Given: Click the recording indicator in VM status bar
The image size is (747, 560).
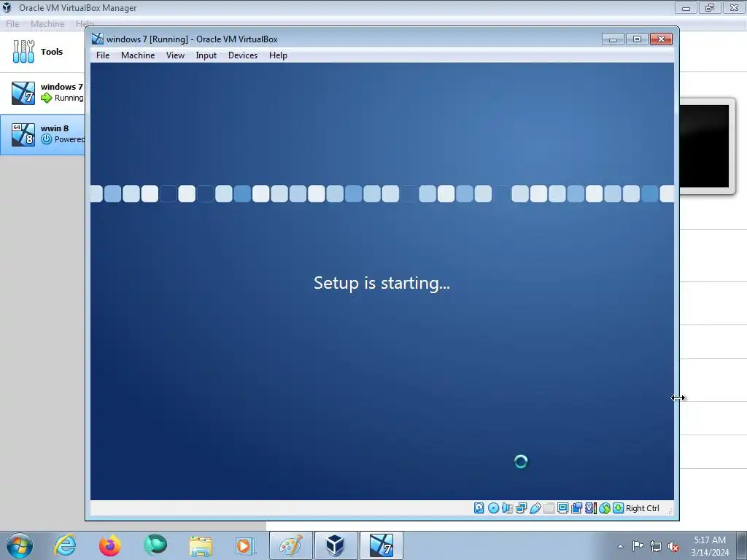Looking at the screenshot, I should 576,508.
